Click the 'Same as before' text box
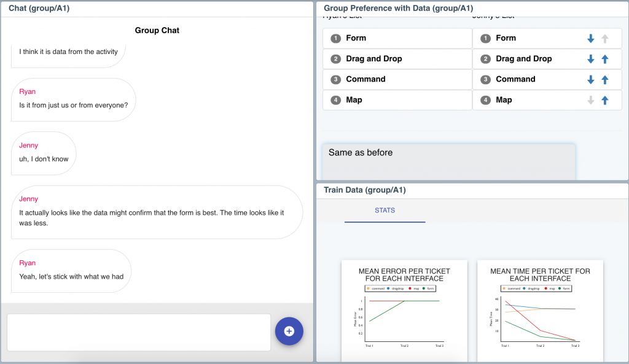629x364 pixels. pos(448,162)
